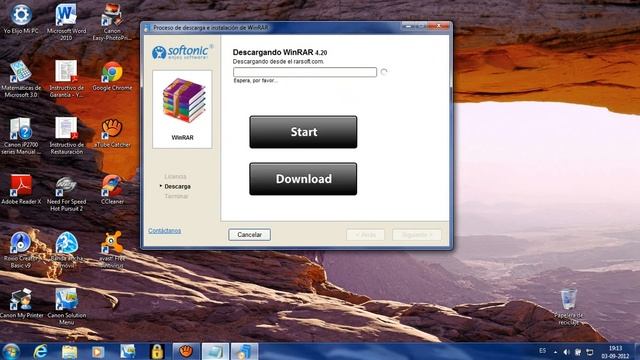Open Canon Solution Menu desktop icon
This screenshot has height=360, width=640.
[x=66, y=306]
